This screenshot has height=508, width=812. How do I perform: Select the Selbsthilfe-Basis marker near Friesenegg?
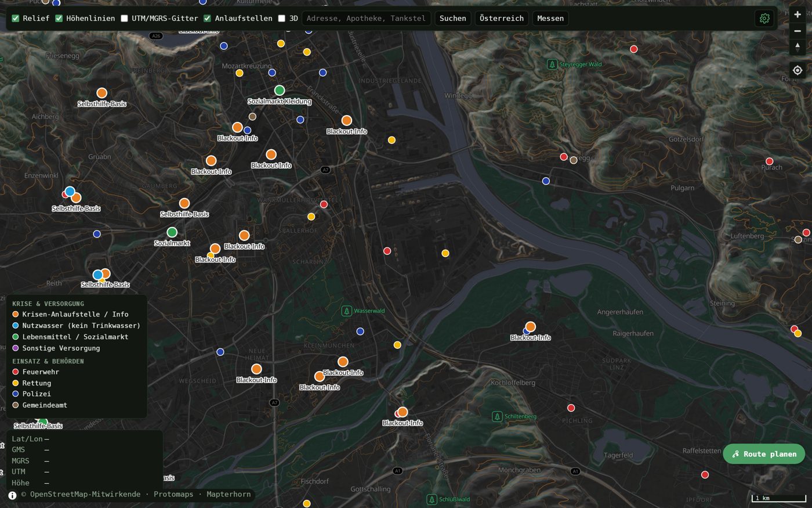point(101,93)
